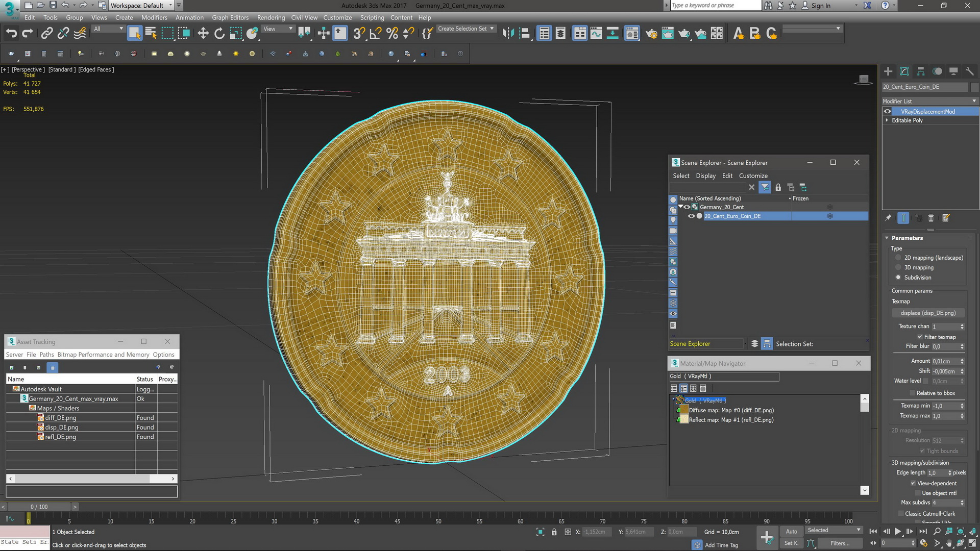980x551 pixels.
Task: Open the Rendering menu
Action: point(271,17)
